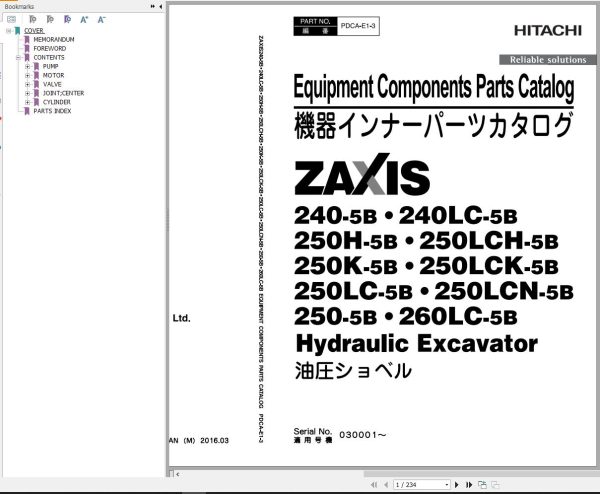This screenshot has width=600, height=494.
Task: Click the purple bookmark icon beside PARTS INDEX
Action: (x=27, y=111)
